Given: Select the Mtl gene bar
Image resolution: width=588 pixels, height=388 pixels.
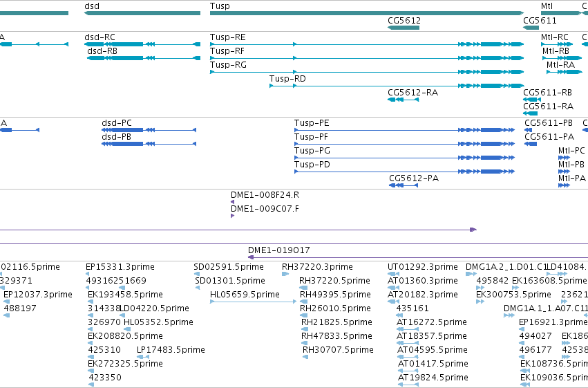Looking at the screenshot, I should pos(561,13).
